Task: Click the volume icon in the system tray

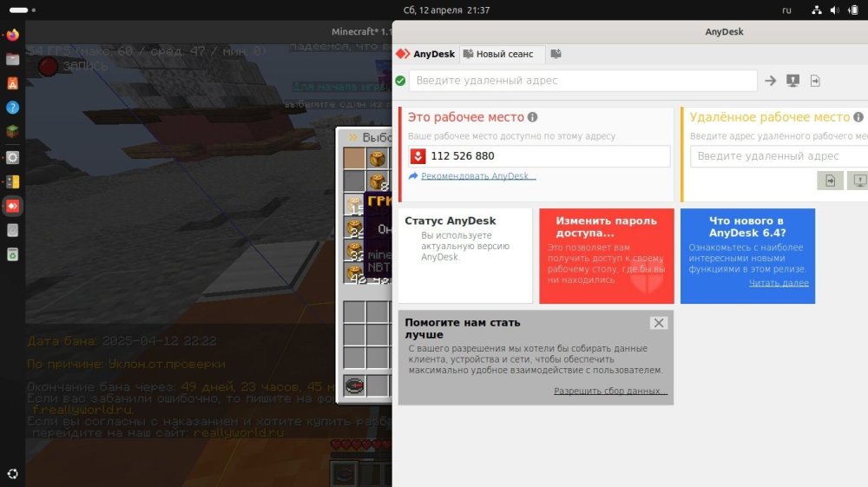Action: [835, 10]
